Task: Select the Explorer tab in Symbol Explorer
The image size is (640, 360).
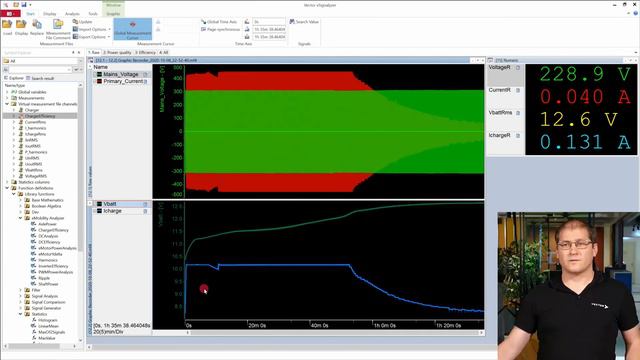Action: click(x=14, y=78)
